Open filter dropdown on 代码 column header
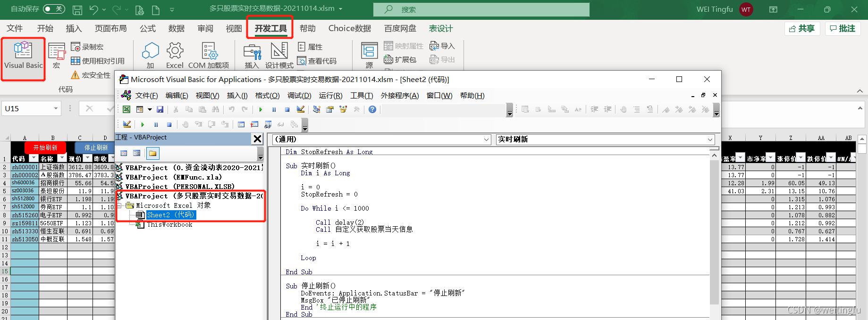The width and height of the screenshot is (868, 320). click(x=34, y=158)
